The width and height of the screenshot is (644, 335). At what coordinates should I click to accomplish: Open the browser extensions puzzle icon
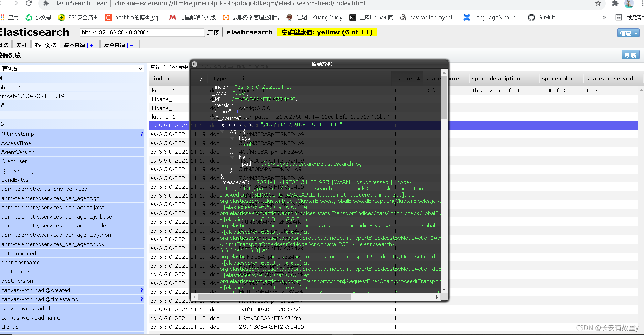pyautogui.click(x=615, y=3)
